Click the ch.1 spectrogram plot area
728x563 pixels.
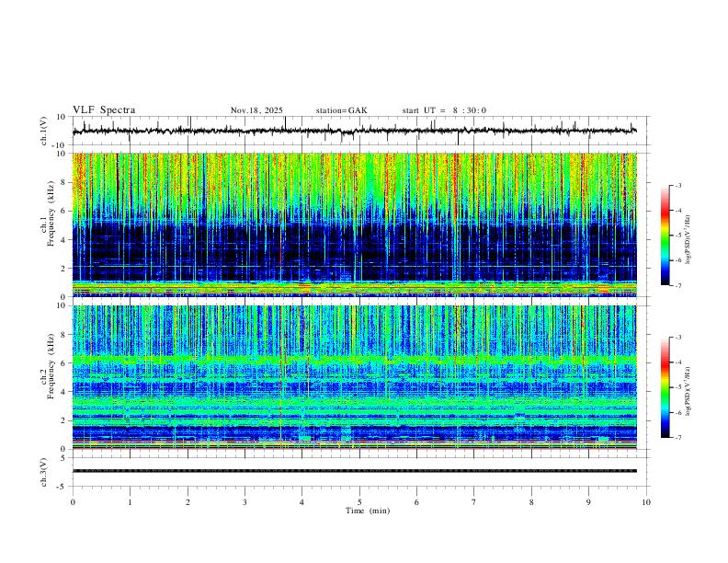point(355,224)
